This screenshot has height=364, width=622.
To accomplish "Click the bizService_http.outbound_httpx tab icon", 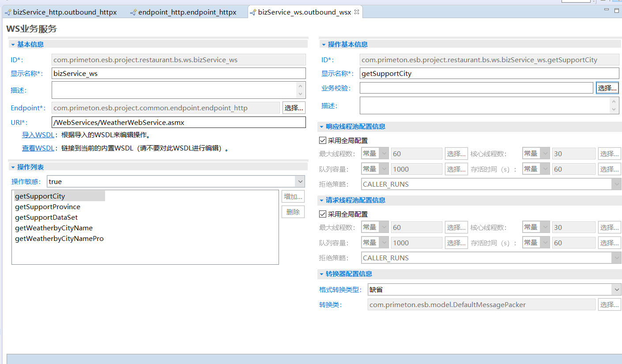I will pyautogui.click(x=8, y=12).
